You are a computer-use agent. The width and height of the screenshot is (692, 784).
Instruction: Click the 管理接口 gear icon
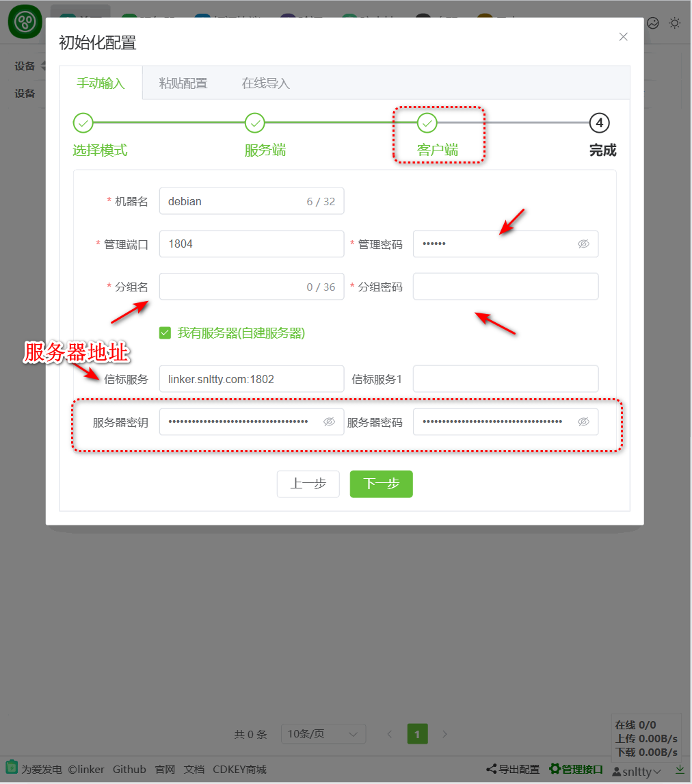point(555,769)
